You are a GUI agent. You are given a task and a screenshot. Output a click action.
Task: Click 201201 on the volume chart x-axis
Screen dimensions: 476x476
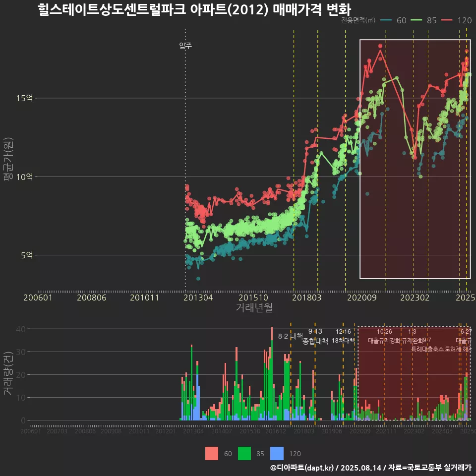166,431
